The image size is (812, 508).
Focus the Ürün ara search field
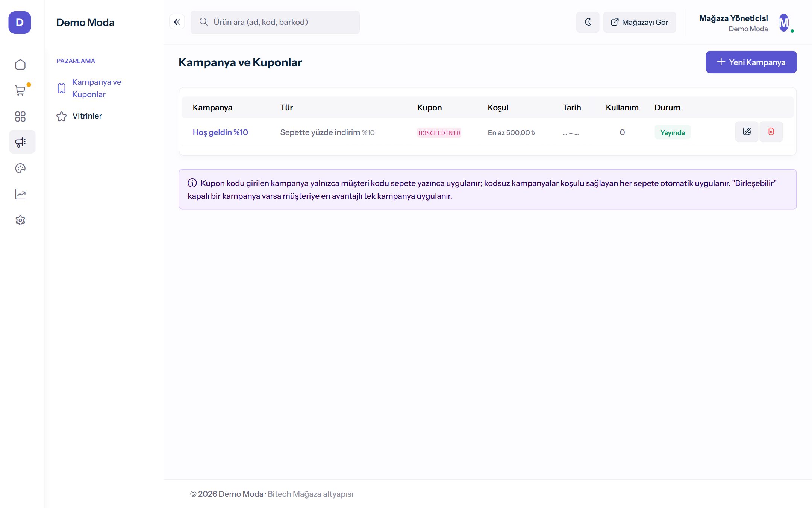[275, 22]
